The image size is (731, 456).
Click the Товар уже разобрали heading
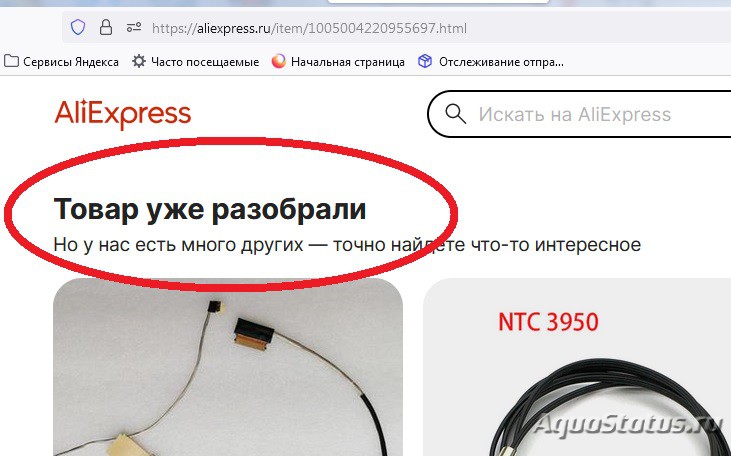pos(210,209)
